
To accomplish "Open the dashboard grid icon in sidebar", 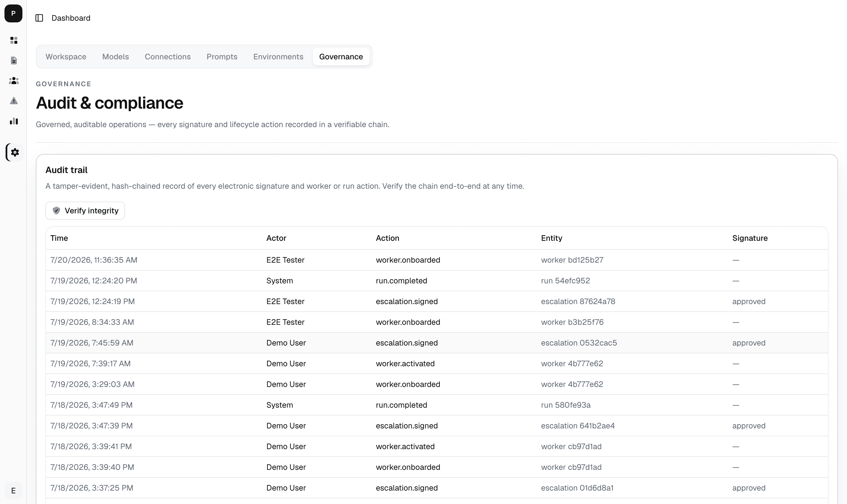I will click(x=14, y=40).
